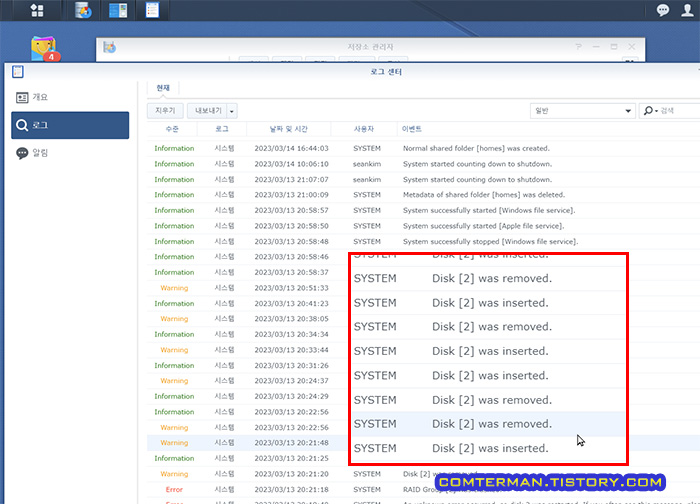
Task: Select the 'stopped [Windows file service]' log row
Action: (423, 242)
